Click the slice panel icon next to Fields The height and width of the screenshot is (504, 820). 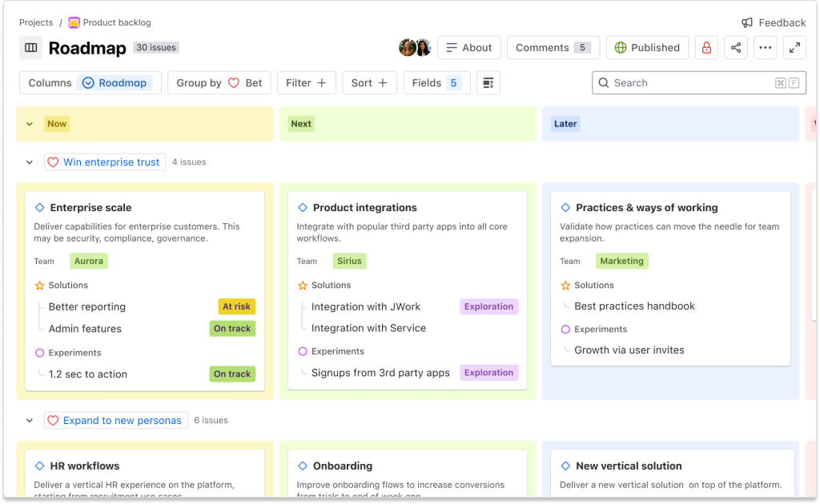tap(488, 82)
